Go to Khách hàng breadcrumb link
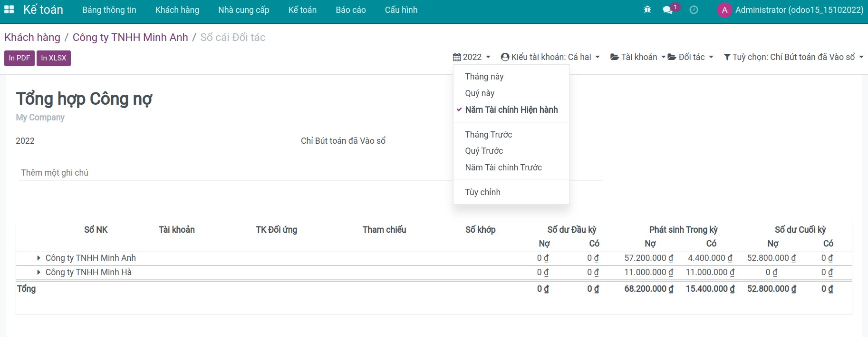 (x=32, y=38)
